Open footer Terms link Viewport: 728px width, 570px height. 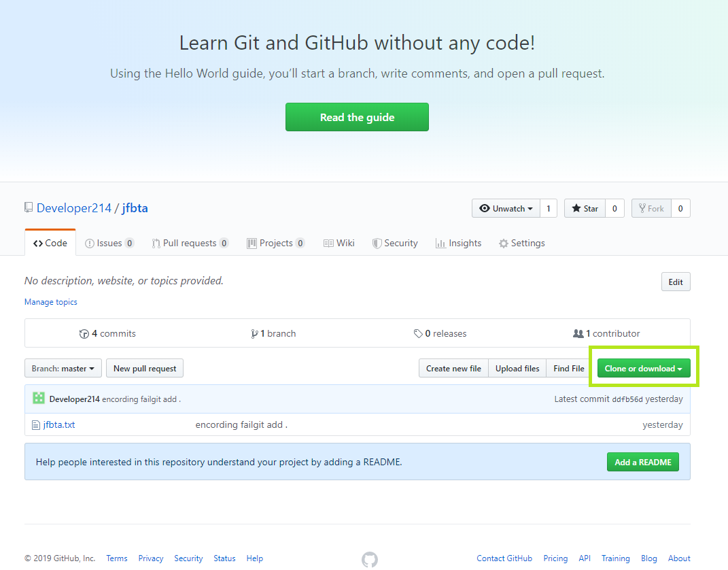coord(116,558)
